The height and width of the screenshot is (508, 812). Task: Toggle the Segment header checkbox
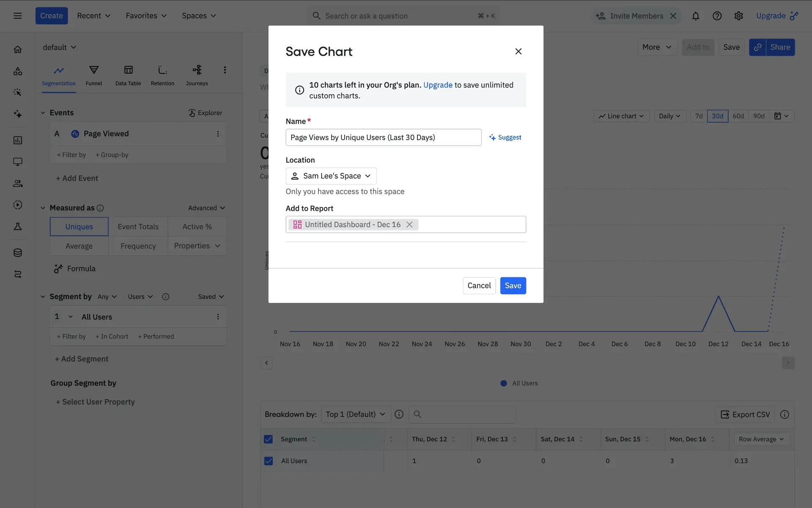coord(269,439)
